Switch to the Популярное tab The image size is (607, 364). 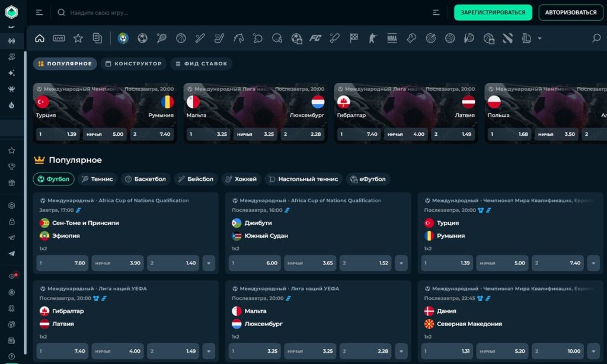point(65,63)
